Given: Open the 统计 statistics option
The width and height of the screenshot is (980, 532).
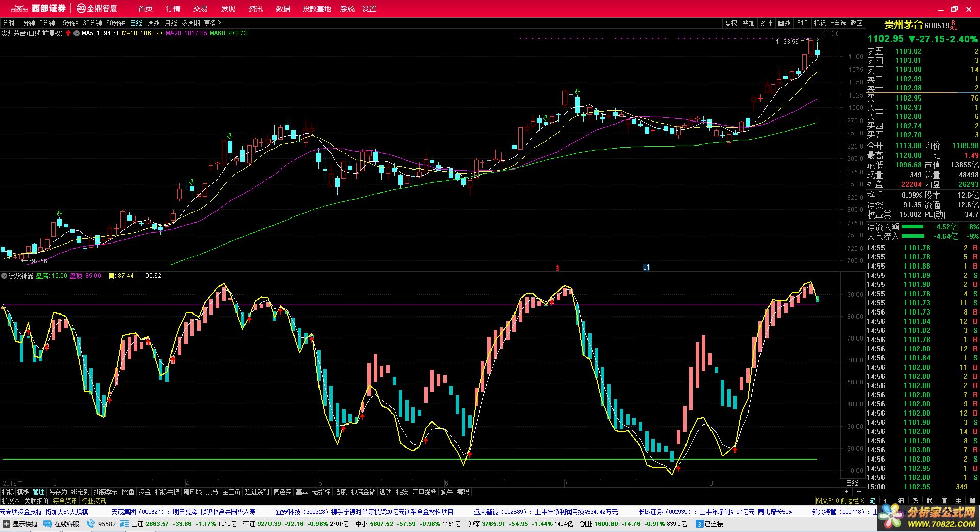Looking at the screenshot, I should click(x=766, y=23).
